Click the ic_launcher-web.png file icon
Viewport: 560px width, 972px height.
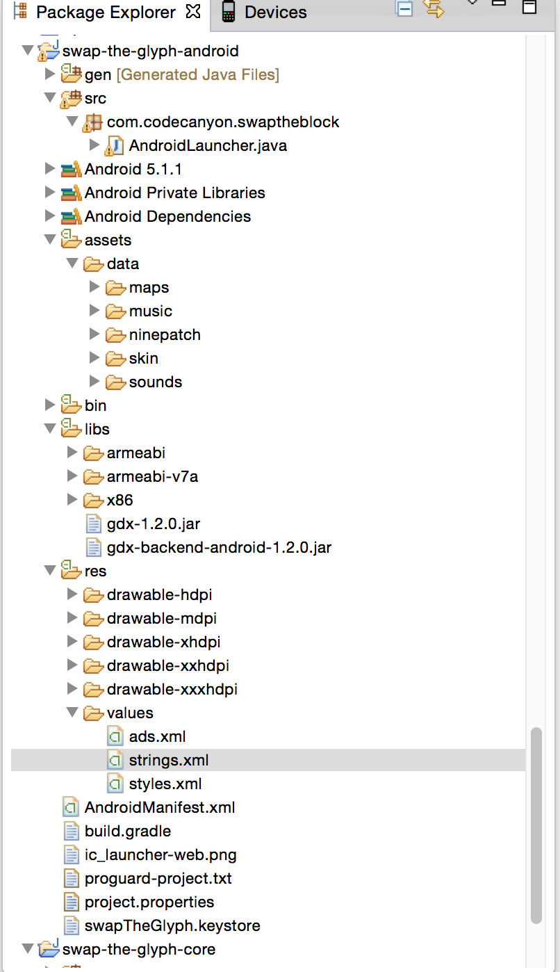(71, 854)
